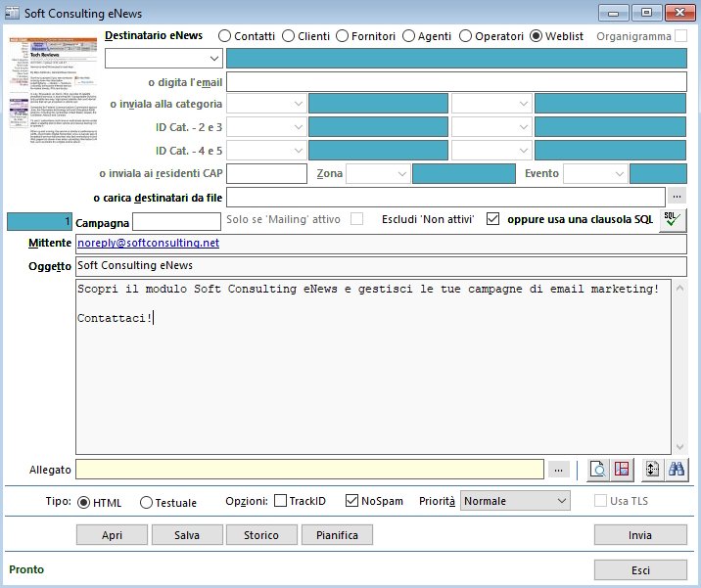Image resolution: width=701 pixels, height=588 pixels.
Task: Click the SQL clause checkmark icon
Action: point(673,220)
